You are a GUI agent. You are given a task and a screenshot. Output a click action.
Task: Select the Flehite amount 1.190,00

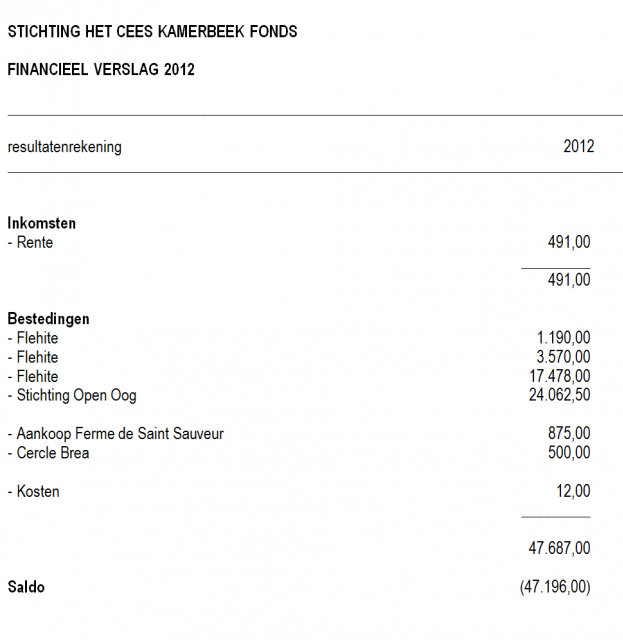[563, 338]
